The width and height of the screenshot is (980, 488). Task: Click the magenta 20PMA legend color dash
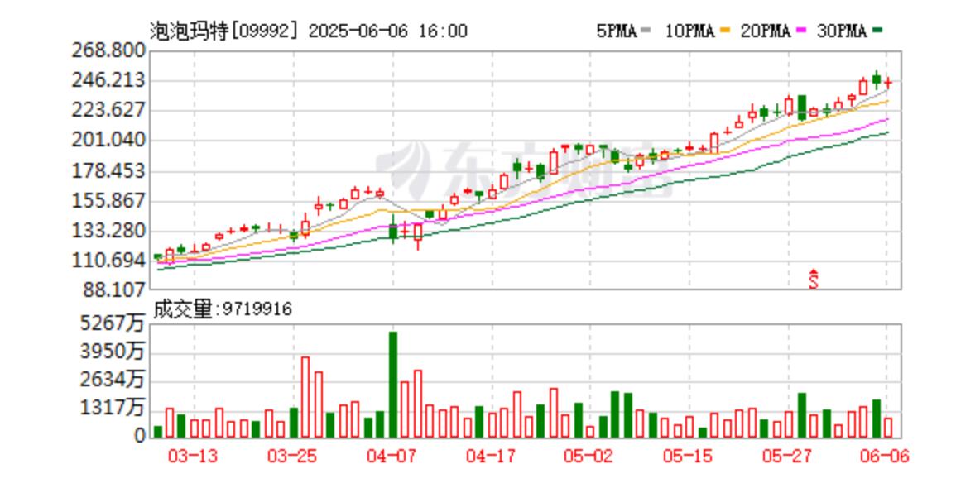pyautogui.click(x=801, y=31)
